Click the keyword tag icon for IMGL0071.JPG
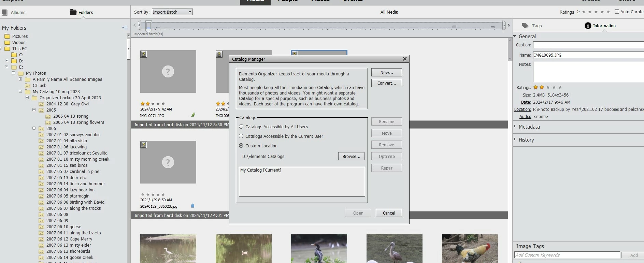The image size is (644, 263). point(193,115)
